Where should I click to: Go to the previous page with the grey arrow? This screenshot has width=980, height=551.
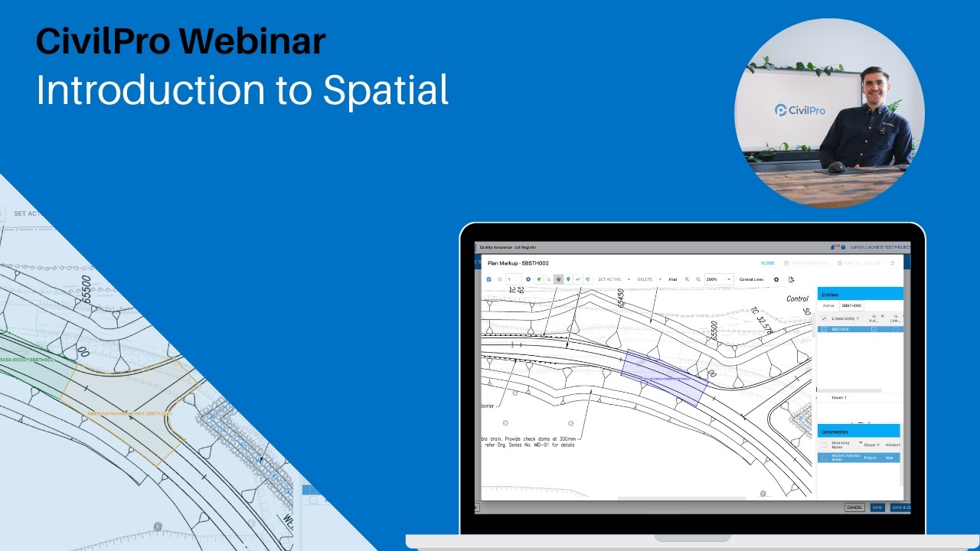(500, 279)
